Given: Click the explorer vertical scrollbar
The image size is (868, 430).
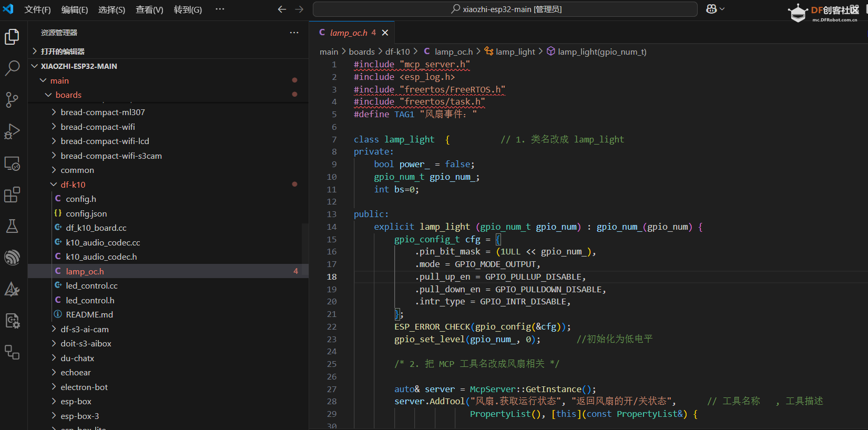Looking at the screenshot, I should point(305,250).
